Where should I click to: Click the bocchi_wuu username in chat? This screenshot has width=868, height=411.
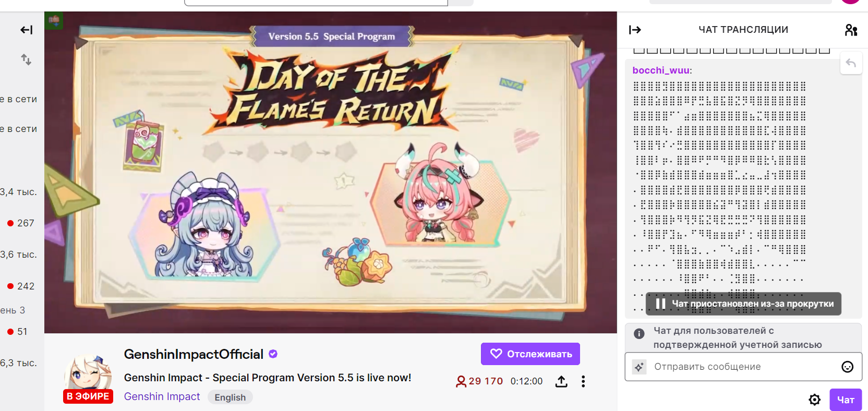click(x=661, y=70)
